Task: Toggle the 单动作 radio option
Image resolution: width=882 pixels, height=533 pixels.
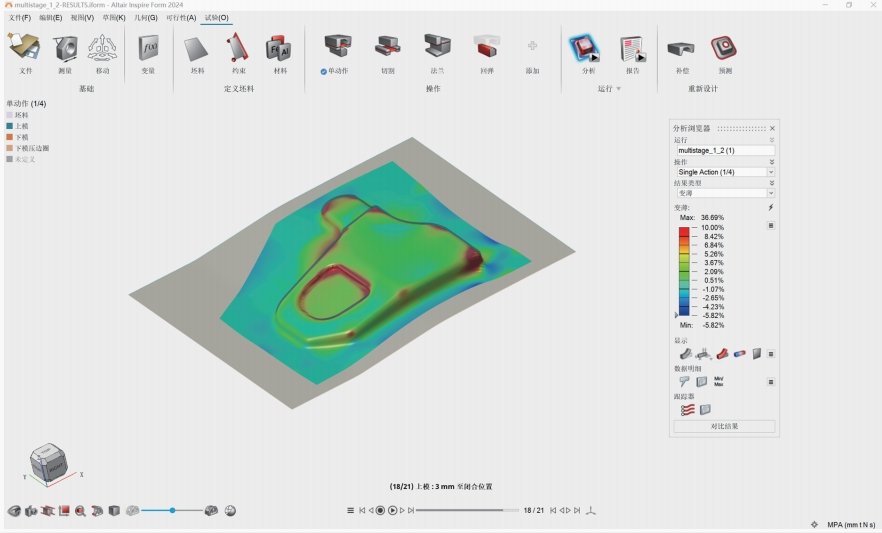Action: [324, 72]
